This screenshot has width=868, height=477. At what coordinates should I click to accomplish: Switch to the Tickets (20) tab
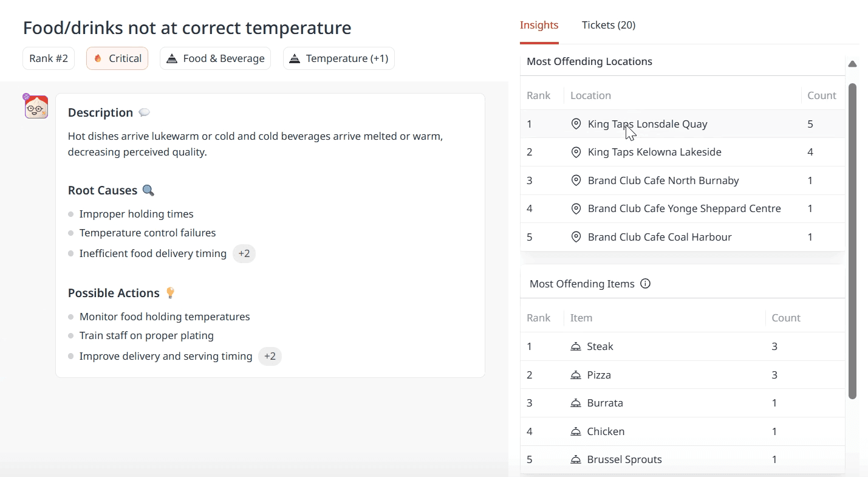click(609, 25)
